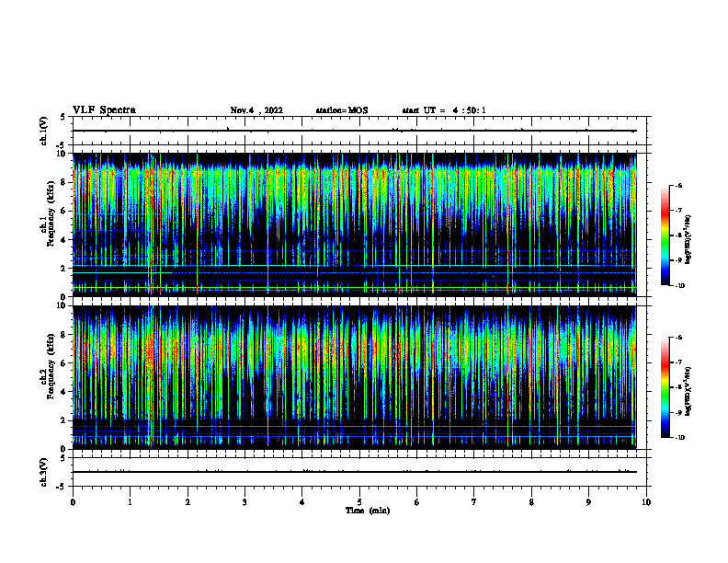Click time axis tick label "5"
The height and width of the screenshot is (563, 728).
pyautogui.click(x=359, y=502)
